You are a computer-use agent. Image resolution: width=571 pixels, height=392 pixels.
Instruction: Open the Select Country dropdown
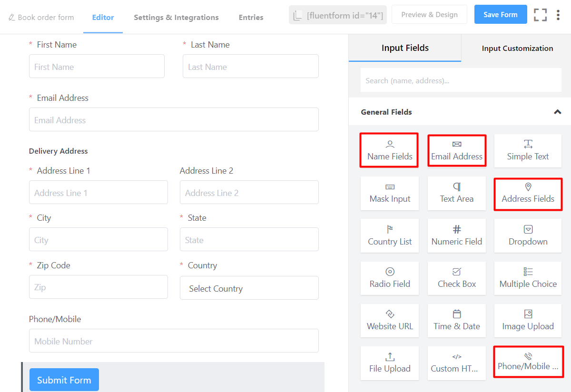point(249,288)
